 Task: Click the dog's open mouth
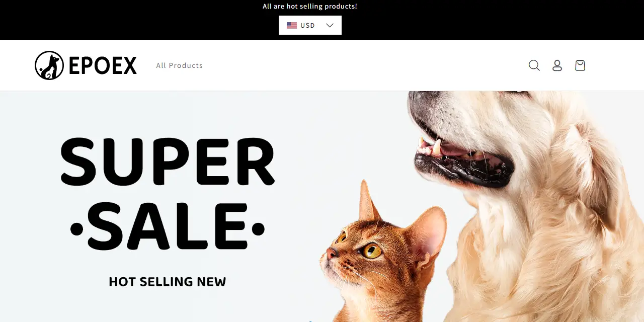click(463, 158)
